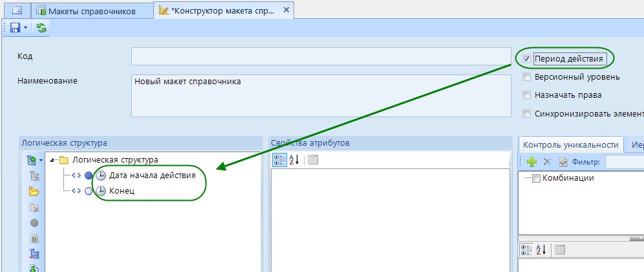Screen dimensions: 644x272
Task: Uncheck the Период действия checkbox
Action: tap(527, 59)
